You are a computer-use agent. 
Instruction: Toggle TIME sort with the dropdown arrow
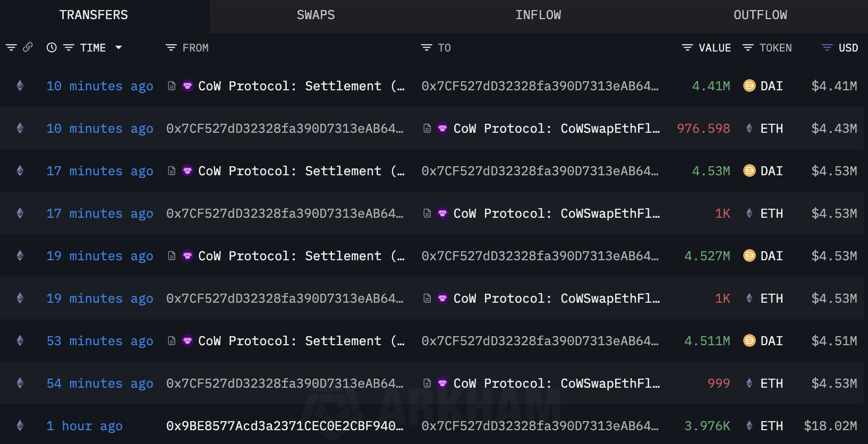coord(118,48)
